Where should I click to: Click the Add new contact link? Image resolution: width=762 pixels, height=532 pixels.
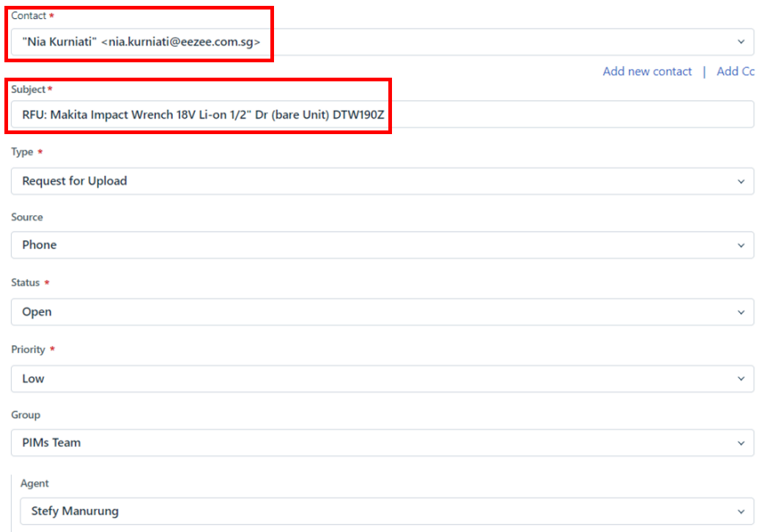[647, 71]
